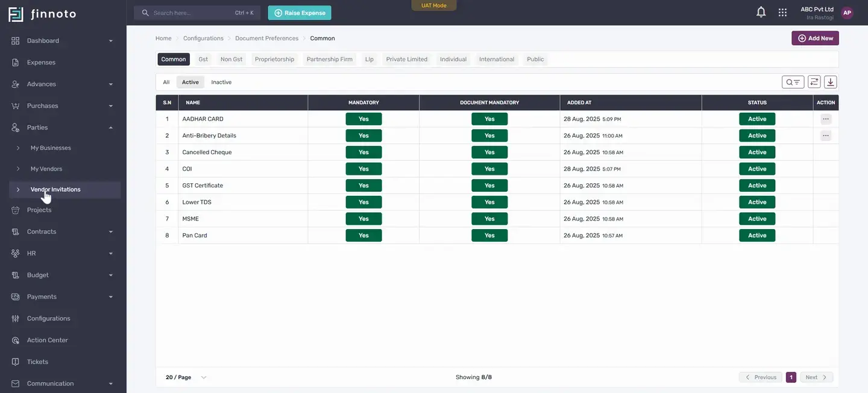Click the Action Center sidebar icon
This screenshot has height=393, width=868.
16,340
